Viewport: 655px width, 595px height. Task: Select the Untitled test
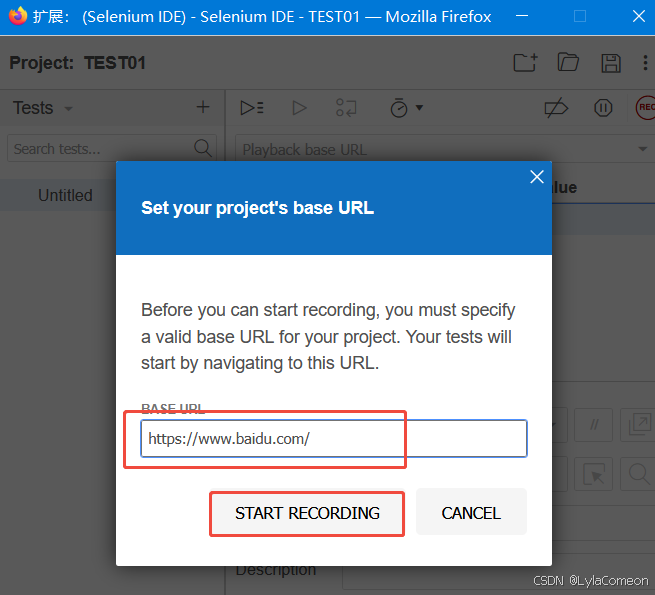coord(65,195)
